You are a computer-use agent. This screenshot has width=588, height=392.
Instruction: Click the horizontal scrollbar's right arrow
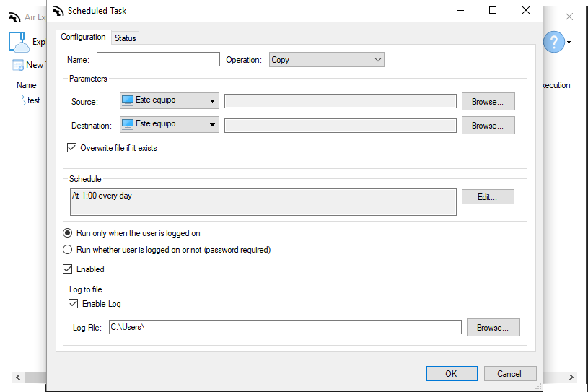tap(571, 377)
